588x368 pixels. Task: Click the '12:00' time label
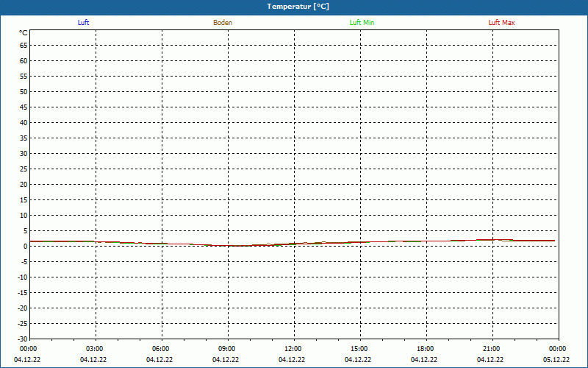coord(293,349)
